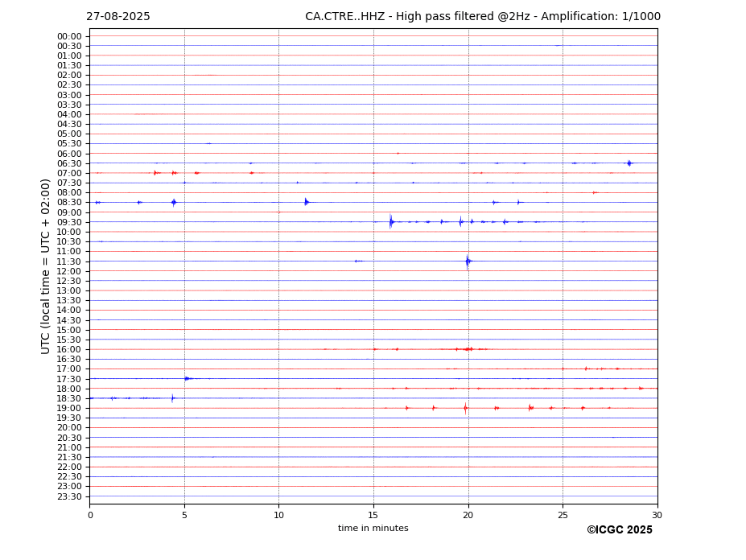746x560 pixels.
Task: Click the x-axis tick label 5
Action: click(x=184, y=515)
